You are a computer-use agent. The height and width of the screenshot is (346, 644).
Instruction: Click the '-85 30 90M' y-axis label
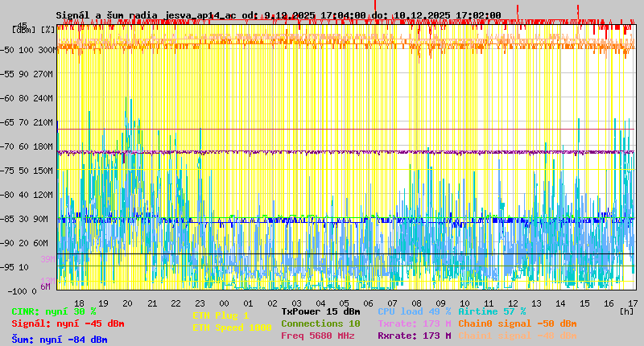click(24, 219)
